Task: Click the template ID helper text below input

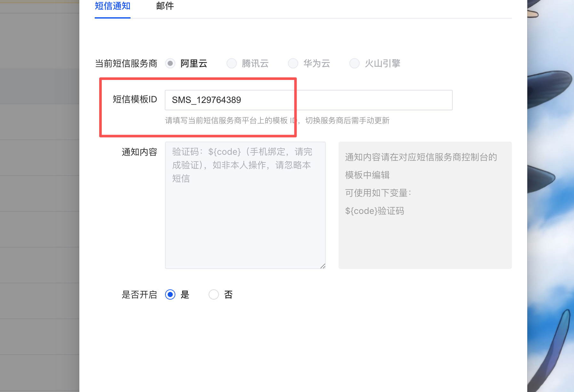Action: point(277,121)
